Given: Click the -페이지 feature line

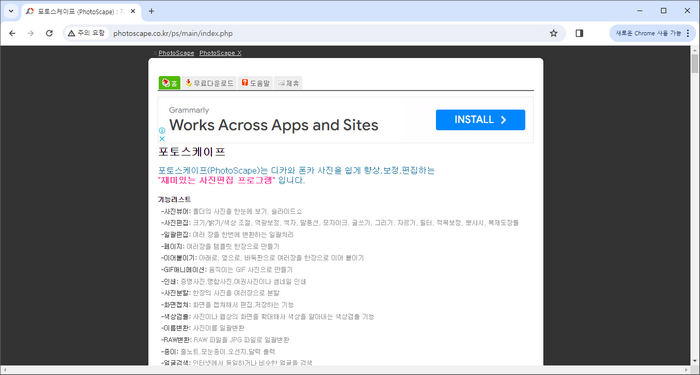Looking at the screenshot, I should pyautogui.click(x=220, y=246).
